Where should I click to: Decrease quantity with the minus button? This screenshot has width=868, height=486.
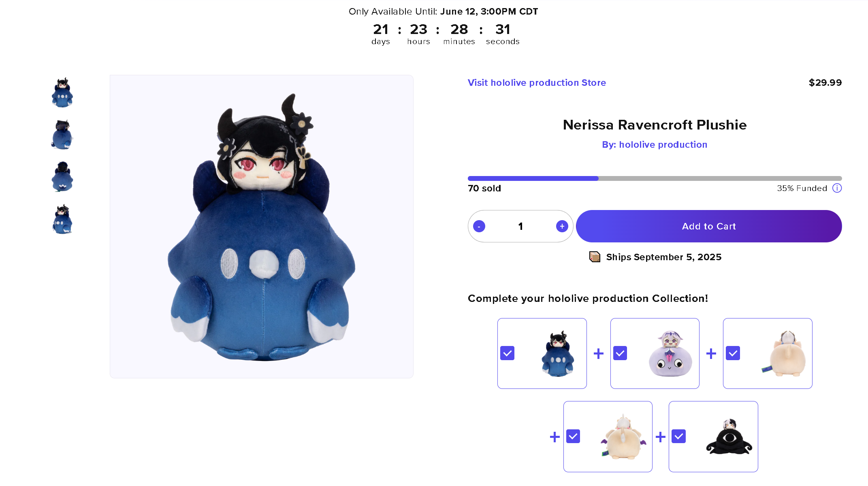click(x=479, y=226)
